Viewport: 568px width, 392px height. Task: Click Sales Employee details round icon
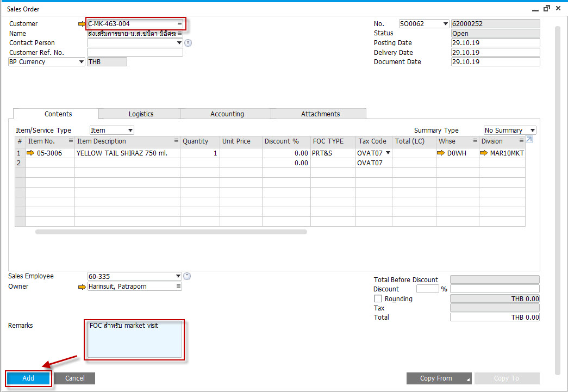[x=187, y=276]
